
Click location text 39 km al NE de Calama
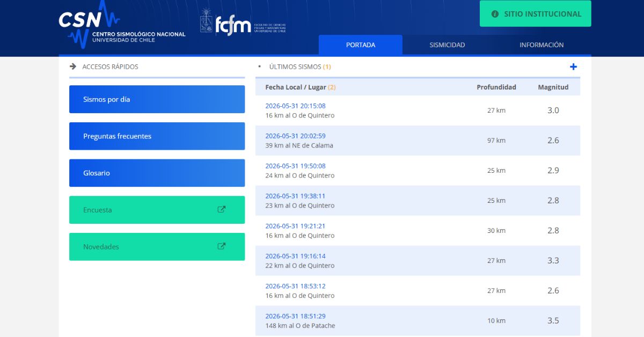pos(299,145)
